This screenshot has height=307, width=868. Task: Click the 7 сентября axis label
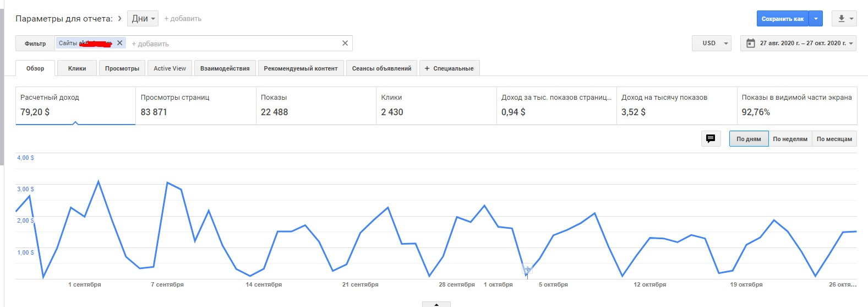tap(167, 284)
